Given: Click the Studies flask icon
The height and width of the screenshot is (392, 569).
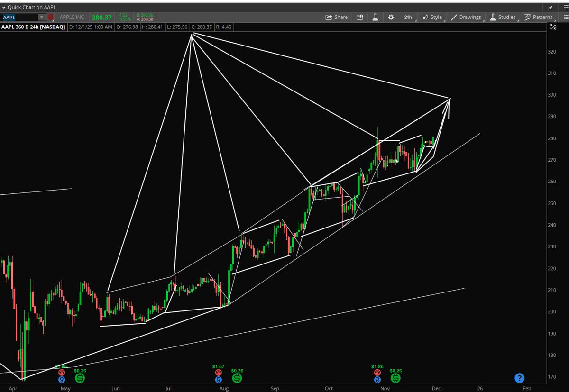Looking at the screenshot, I should 493,17.
